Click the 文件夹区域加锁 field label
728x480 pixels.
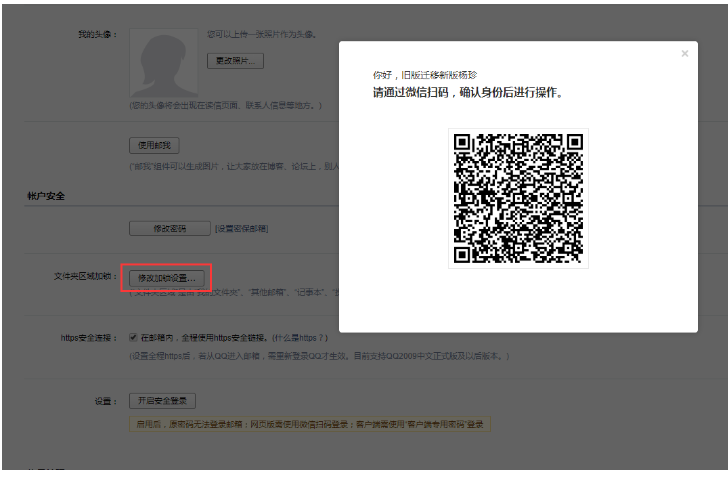pos(84,277)
